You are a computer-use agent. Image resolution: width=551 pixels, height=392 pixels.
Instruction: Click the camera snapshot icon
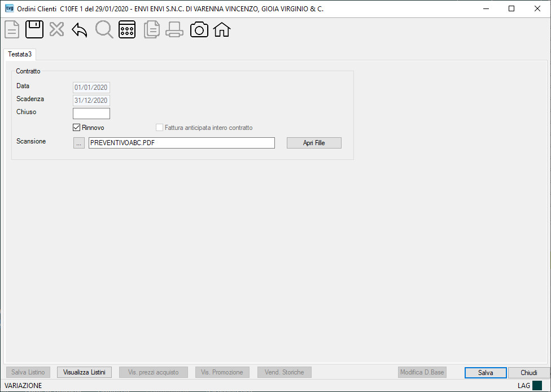coord(199,29)
